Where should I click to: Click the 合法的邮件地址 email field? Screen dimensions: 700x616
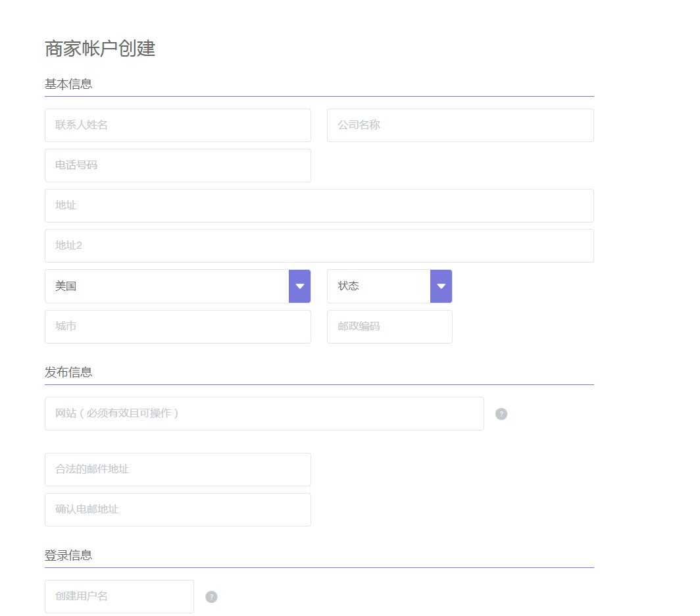coord(178,469)
